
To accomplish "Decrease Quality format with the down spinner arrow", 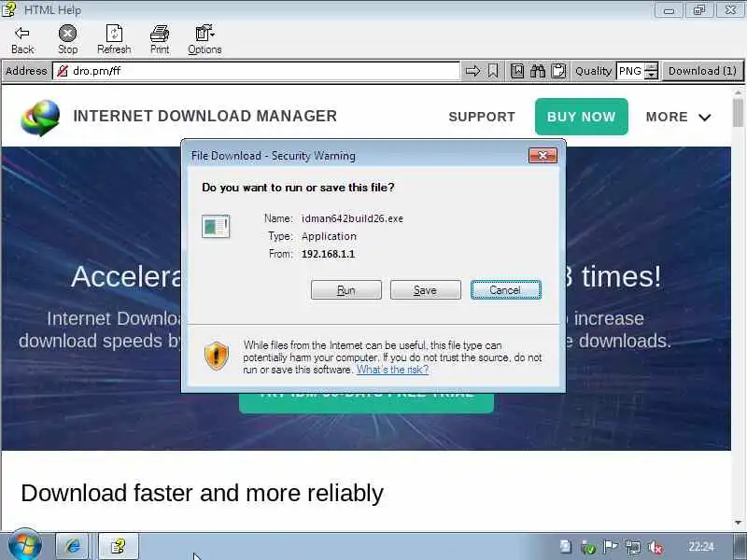I will pos(651,76).
